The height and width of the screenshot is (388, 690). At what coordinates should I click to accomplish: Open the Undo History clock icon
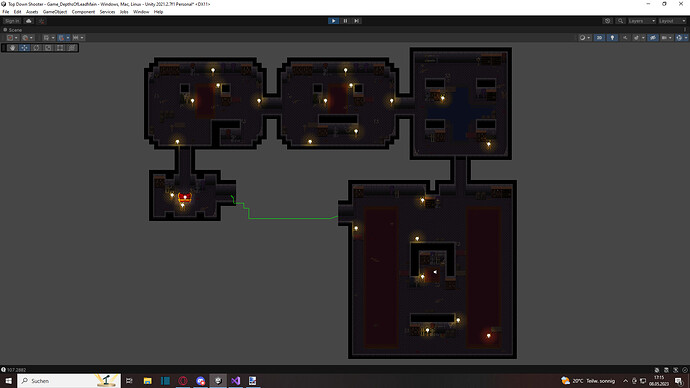pos(607,21)
